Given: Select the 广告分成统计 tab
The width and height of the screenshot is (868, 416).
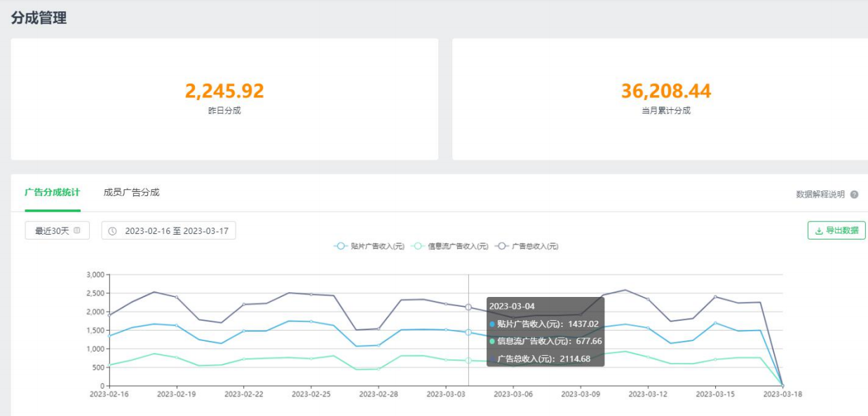Looking at the screenshot, I should (53, 193).
